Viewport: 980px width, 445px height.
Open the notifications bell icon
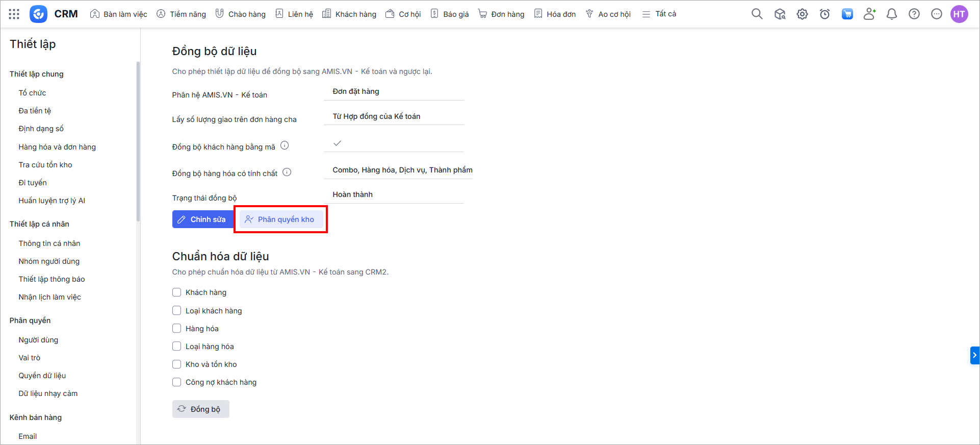coord(891,14)
